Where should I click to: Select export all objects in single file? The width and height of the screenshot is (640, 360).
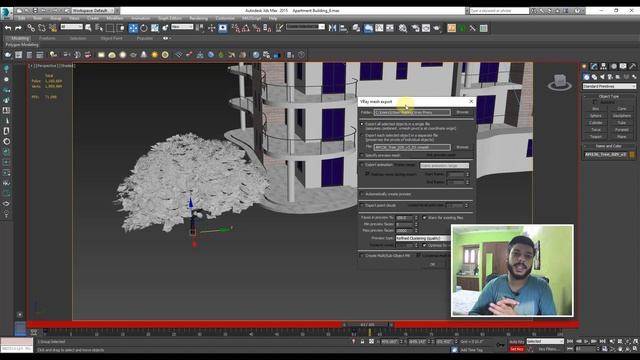[362, 124]
